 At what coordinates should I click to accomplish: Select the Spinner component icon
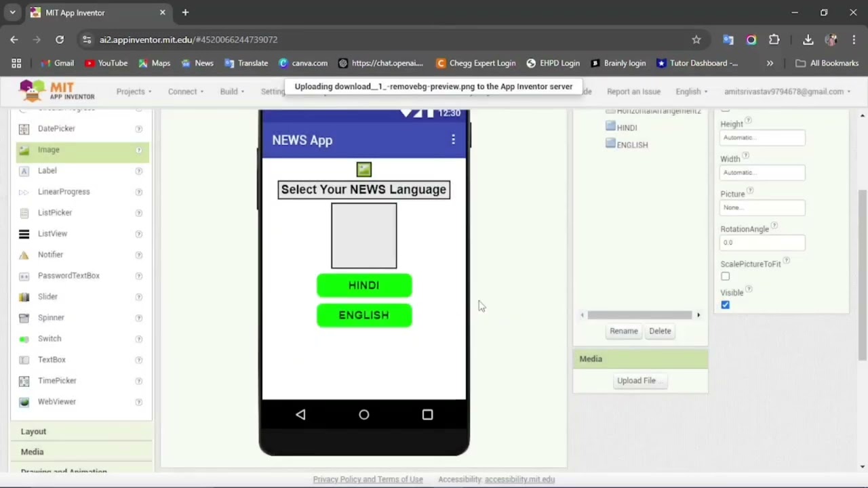(24, 318)
